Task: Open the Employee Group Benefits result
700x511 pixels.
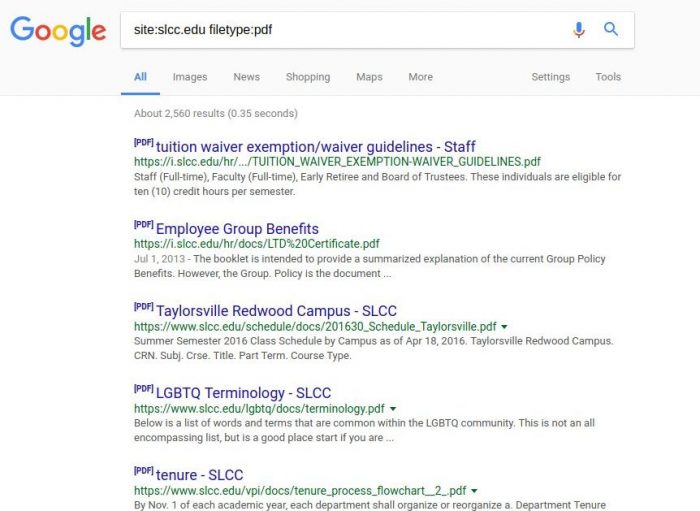Action: [237, 228]
